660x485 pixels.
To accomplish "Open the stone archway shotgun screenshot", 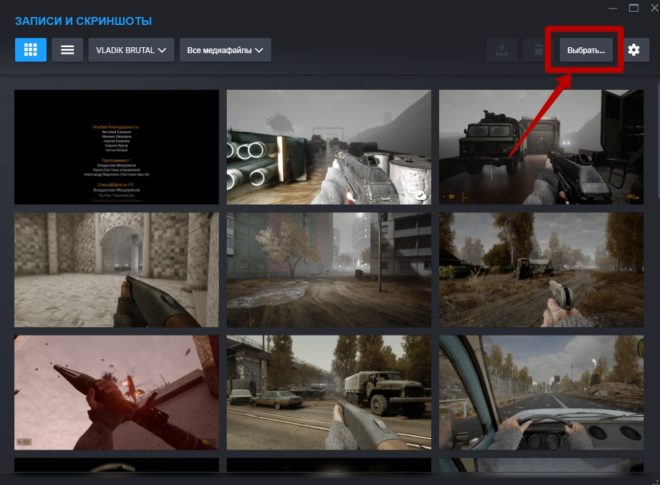I will click(x=117, y=269).
